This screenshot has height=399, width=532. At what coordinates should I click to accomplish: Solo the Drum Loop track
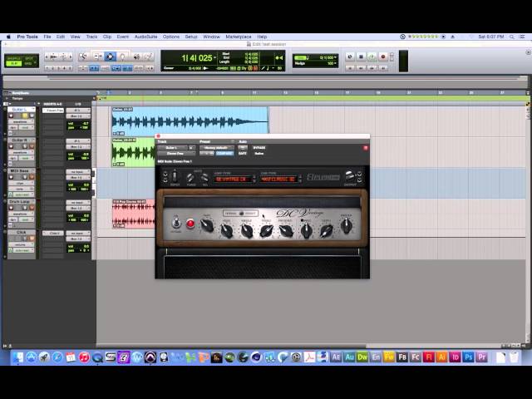click(x=25, y=208)
